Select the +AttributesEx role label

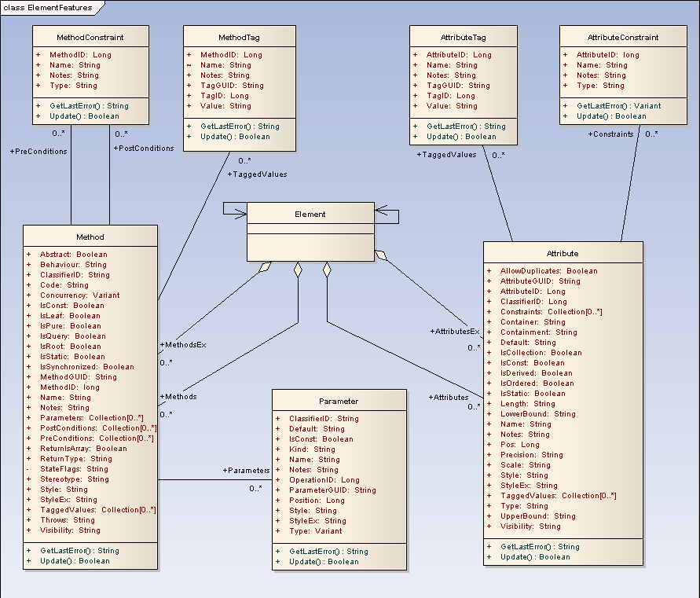pos(454,332)
